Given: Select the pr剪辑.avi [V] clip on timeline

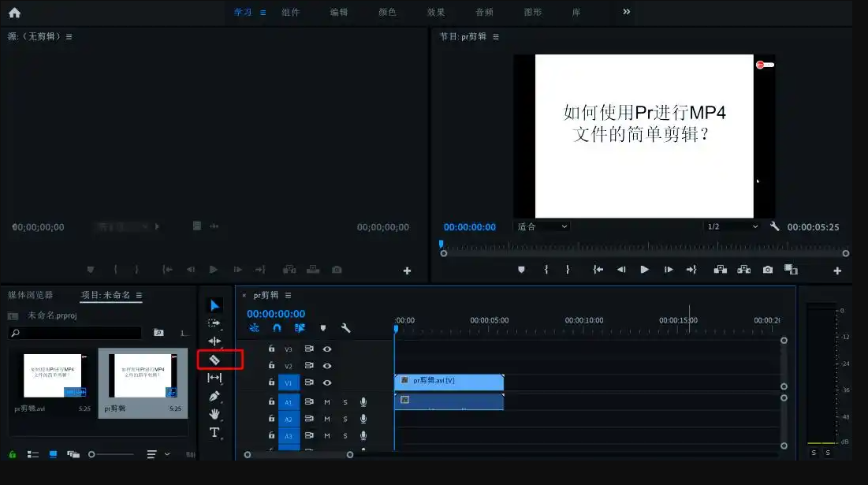Looking at the screenshot, I should [x=448, y=381].
